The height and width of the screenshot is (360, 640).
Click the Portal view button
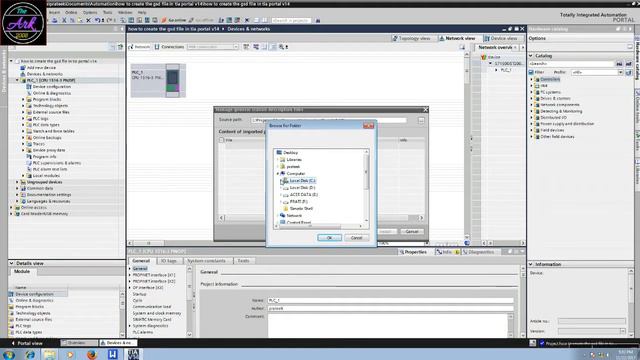click(x=27, y=343)
